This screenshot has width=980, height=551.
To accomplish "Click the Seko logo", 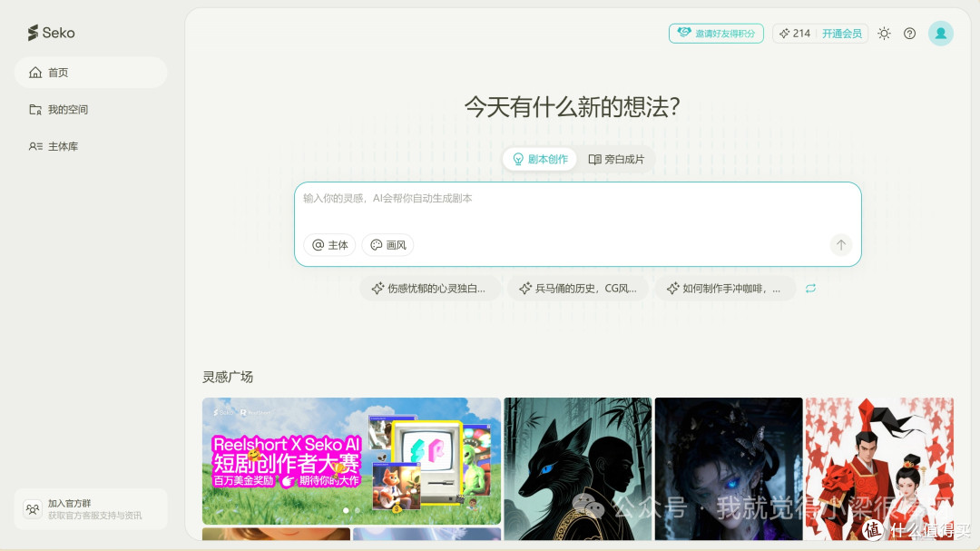I will coord(51,33).
